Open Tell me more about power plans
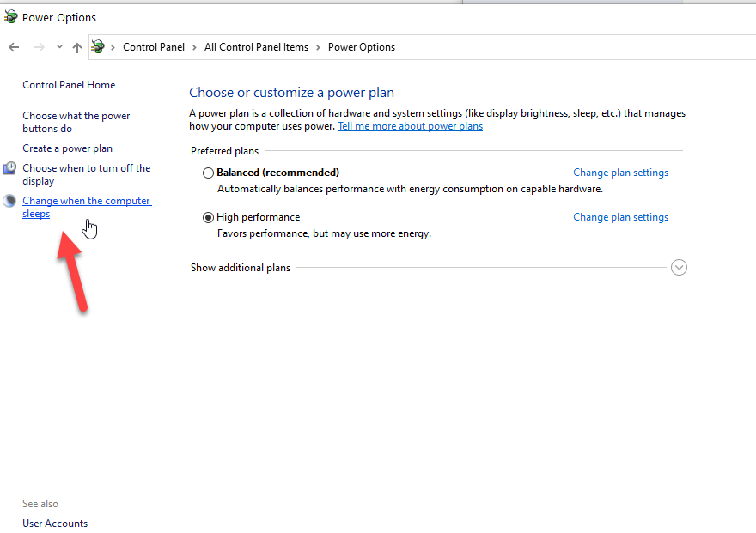 pos(411,126)
